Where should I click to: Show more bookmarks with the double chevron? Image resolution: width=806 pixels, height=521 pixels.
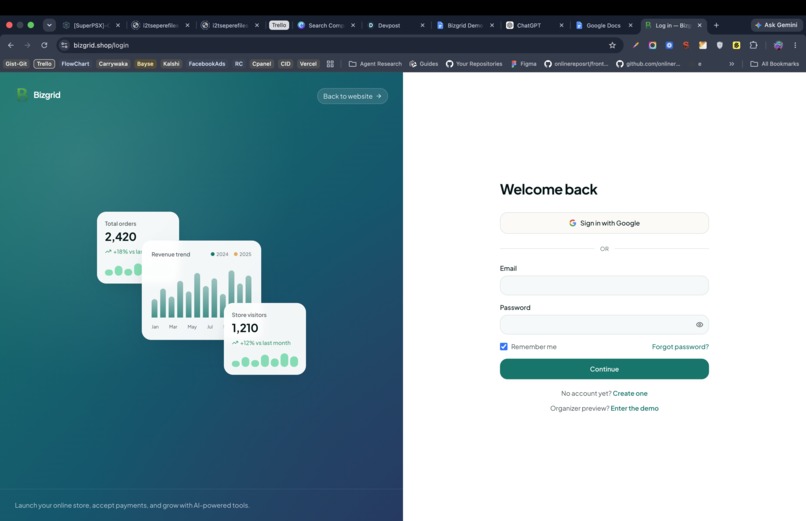[x=731, y=64]
